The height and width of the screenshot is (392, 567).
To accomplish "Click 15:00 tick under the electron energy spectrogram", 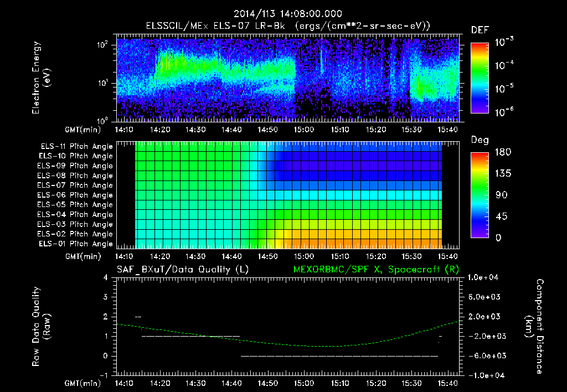I will pos(304,130).
